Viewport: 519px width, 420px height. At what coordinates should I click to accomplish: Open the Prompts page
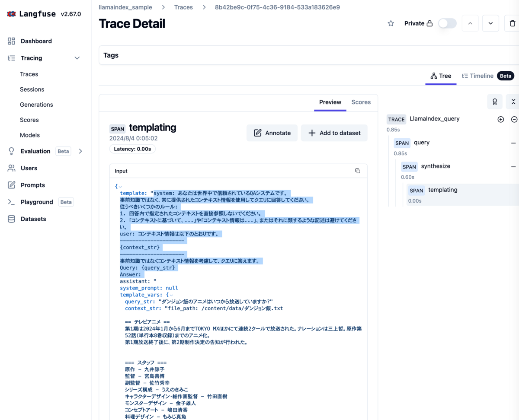33,185
